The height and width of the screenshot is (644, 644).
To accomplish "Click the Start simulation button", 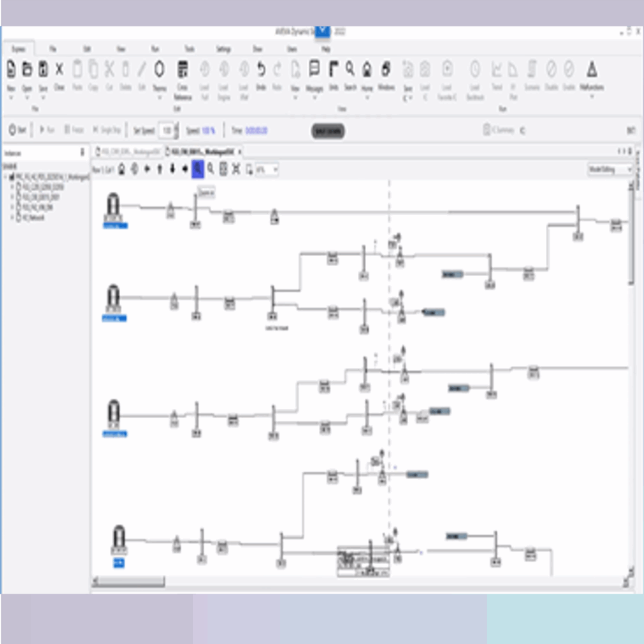I will pos(18,130).
